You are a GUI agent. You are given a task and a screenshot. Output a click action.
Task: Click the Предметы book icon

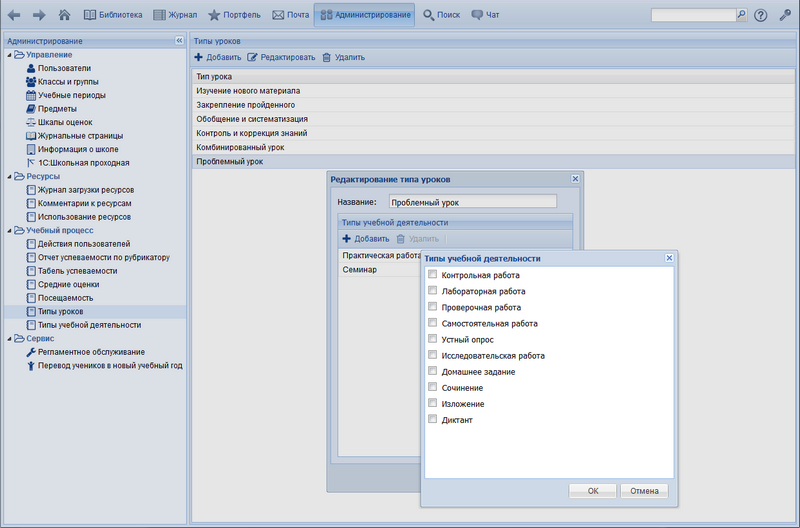point(31,109)
